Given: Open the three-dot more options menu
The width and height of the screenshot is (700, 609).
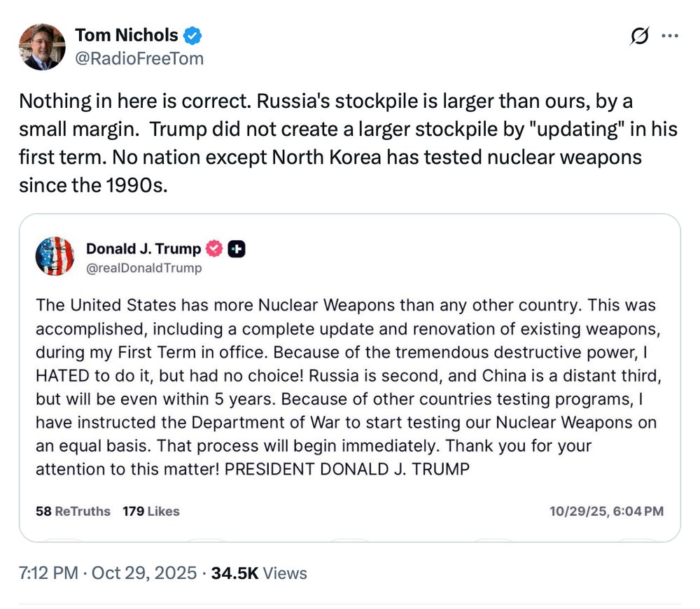Looking at the screenshot, I should pos(670,35).
